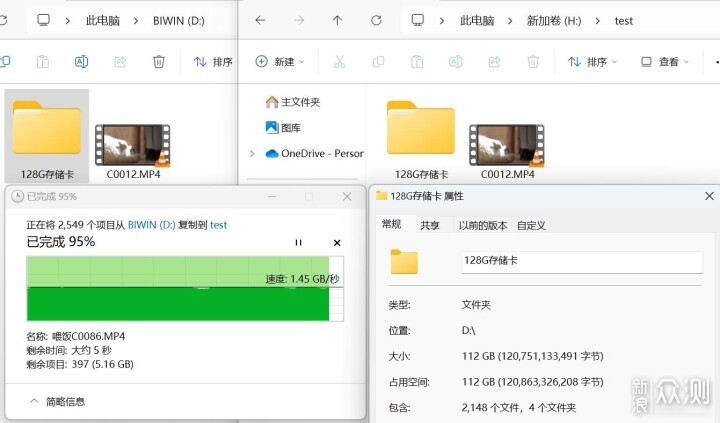Click 此电脑 breadcrumb in the BIWIN (D:) window
This screenshot has height=423, width=720.
coord(103,21)
